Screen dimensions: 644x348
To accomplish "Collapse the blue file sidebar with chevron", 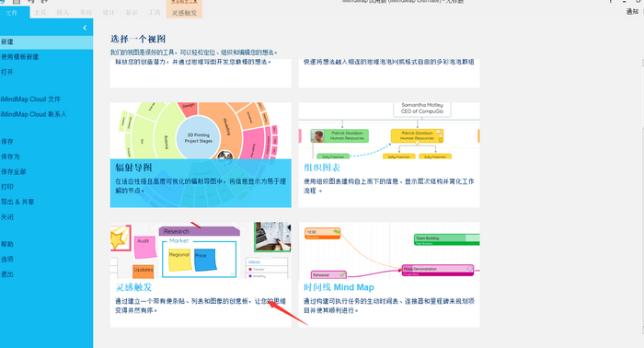I will click(85, 28).
